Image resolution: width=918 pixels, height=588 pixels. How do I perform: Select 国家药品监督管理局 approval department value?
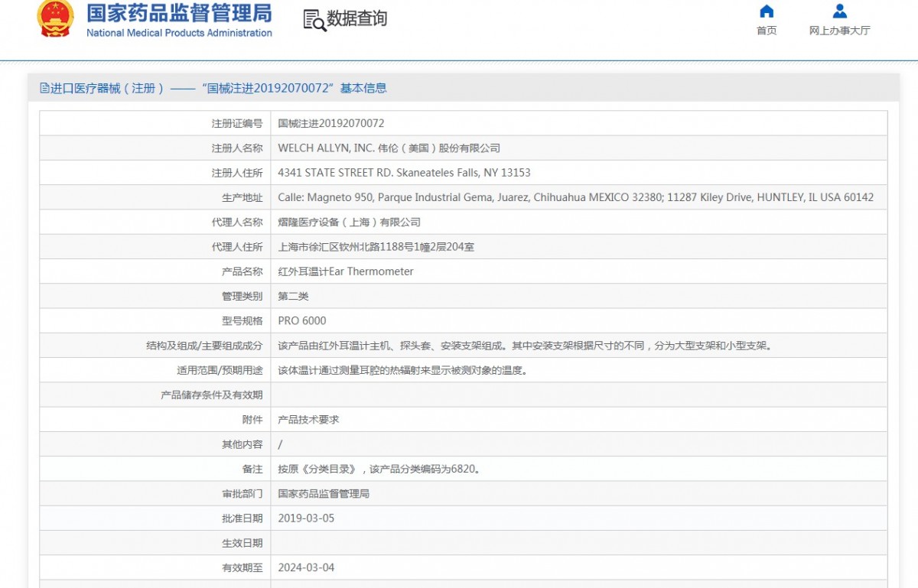(324, 493)
